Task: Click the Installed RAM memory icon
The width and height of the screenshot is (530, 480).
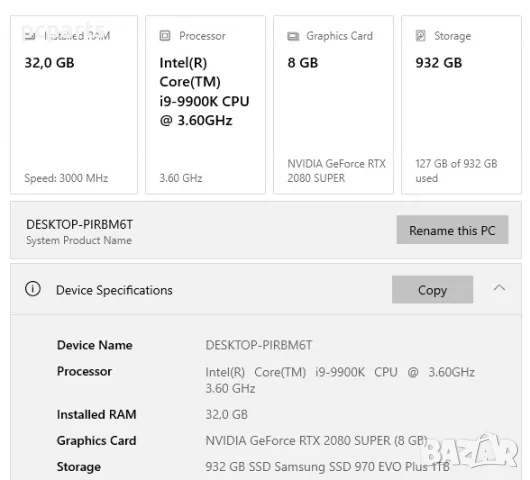Action: (30, 36)
